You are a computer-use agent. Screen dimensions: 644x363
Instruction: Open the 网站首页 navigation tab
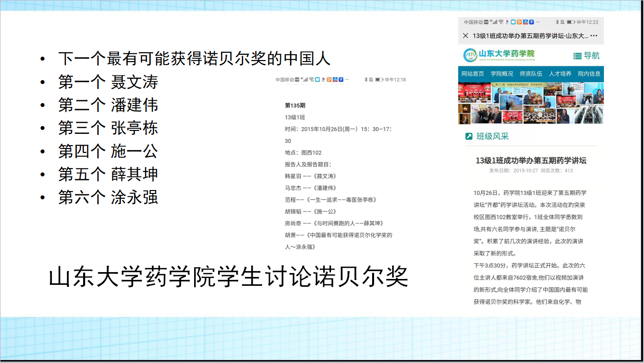pyautogui.click(x=472, y=74)
